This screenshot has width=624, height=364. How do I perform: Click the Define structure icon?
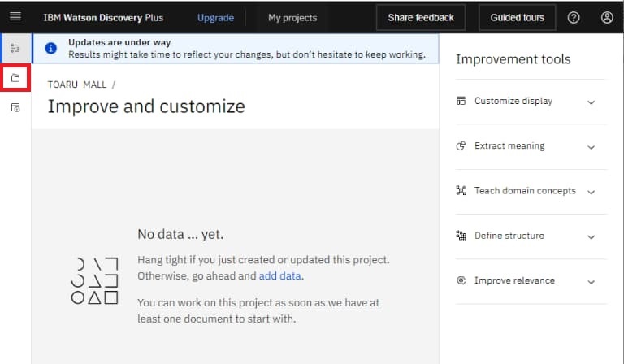pyautogui.click(x=461, y=236)
